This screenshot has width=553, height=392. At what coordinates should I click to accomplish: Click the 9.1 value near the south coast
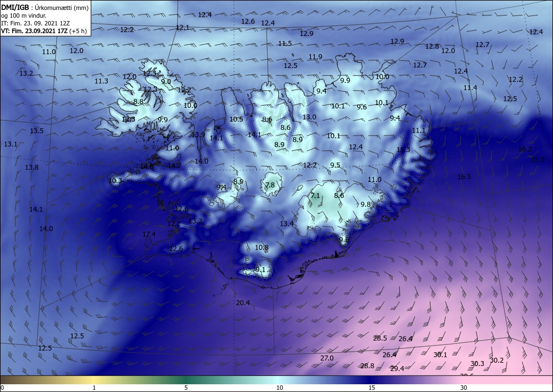260,270
